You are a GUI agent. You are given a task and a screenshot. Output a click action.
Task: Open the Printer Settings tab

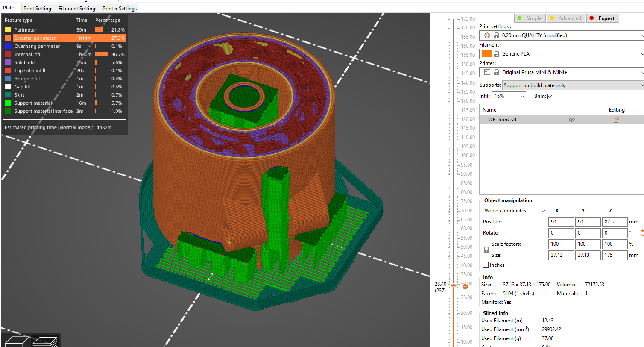click(x=120, y=9)
